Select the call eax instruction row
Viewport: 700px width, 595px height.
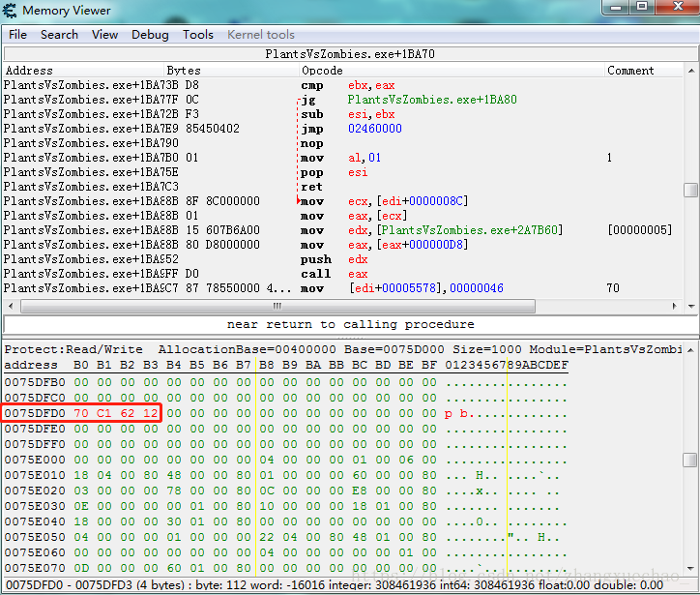(343, 274)
